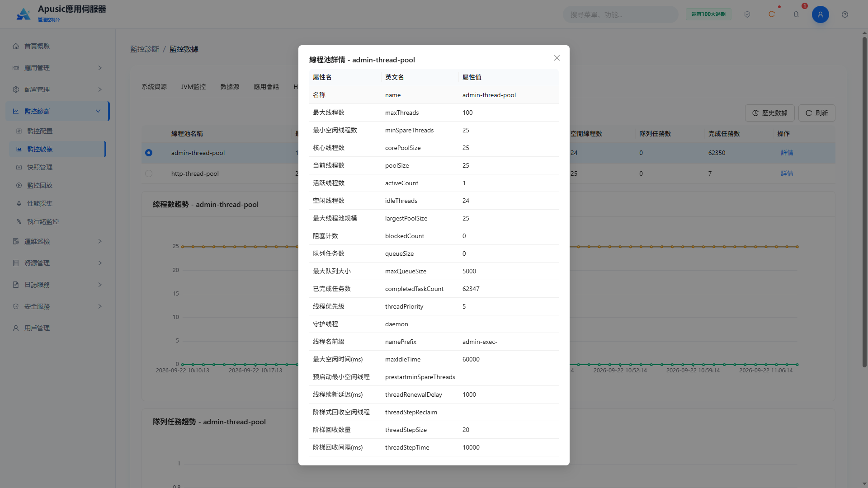Switch to the 應用會話 tab
This screenshot has height=488, width=868.
[x=266, y=87]
